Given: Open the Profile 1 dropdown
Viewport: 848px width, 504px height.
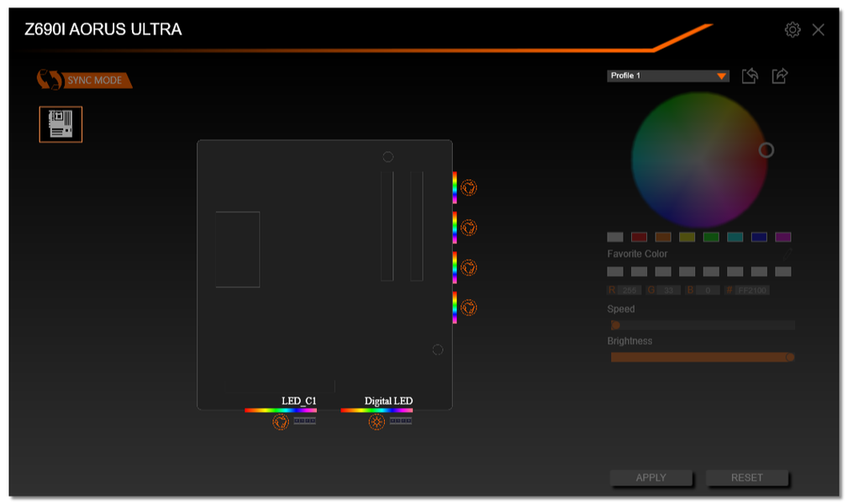Looking at the screenshot, I should point(668,76).
